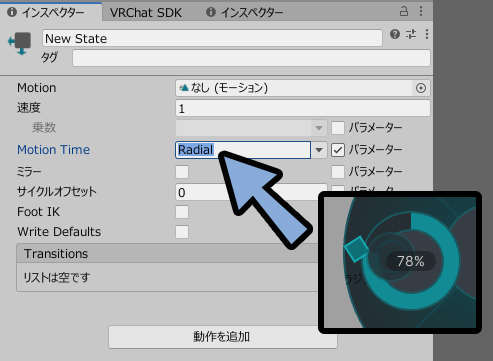Click the lock icon in the Inspector tab bar
The width and height of the screenshot is (493, 361).
[404, 12]
